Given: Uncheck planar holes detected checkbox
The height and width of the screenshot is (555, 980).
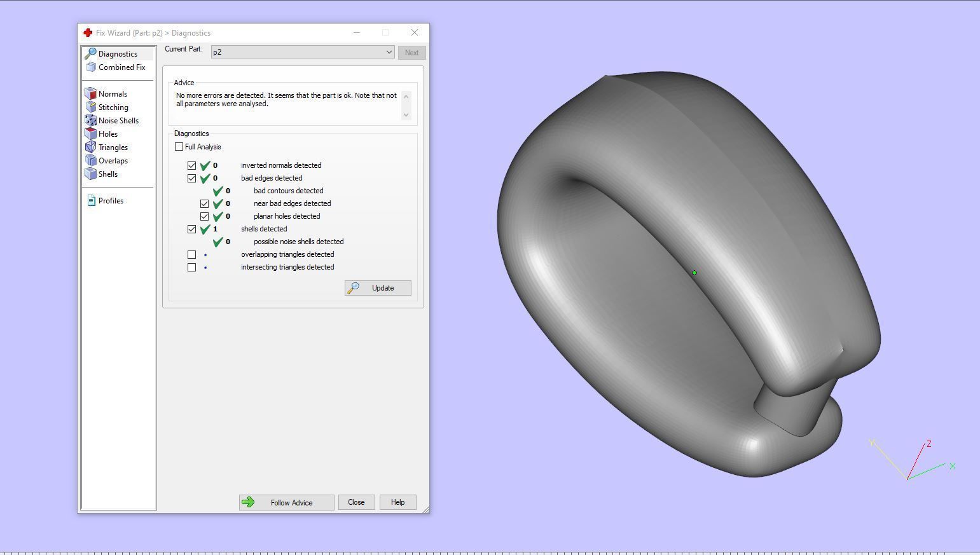Looking at the screenshot, I should click(x=204, y=216).
